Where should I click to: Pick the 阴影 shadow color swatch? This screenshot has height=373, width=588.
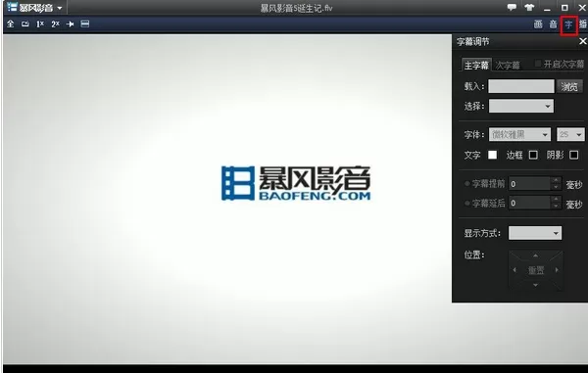coord(573,155)
